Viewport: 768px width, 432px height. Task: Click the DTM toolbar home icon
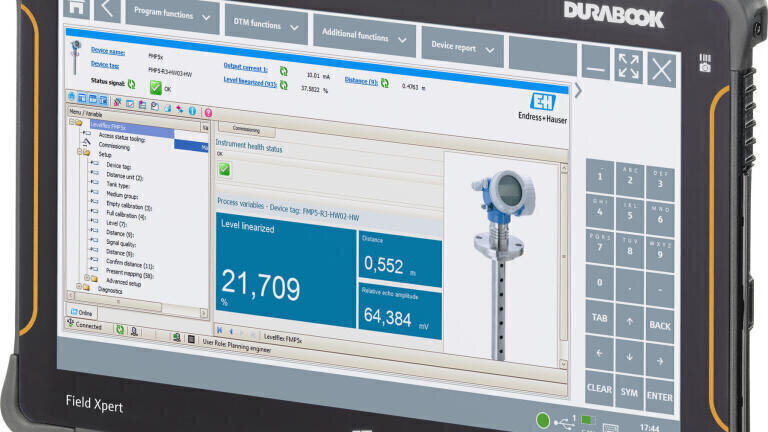pyautogui.click(x=72, y=96)
